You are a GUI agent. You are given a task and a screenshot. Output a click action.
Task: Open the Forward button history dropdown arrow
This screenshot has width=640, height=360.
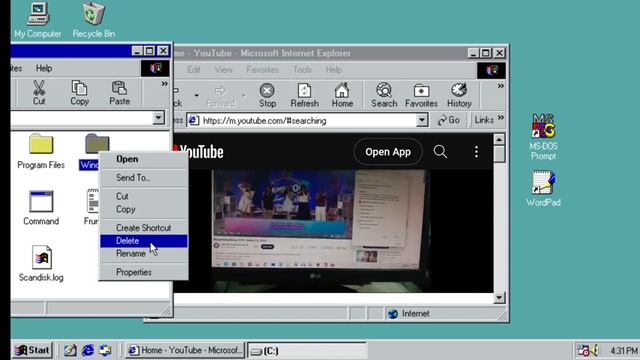tap(244, 96)
